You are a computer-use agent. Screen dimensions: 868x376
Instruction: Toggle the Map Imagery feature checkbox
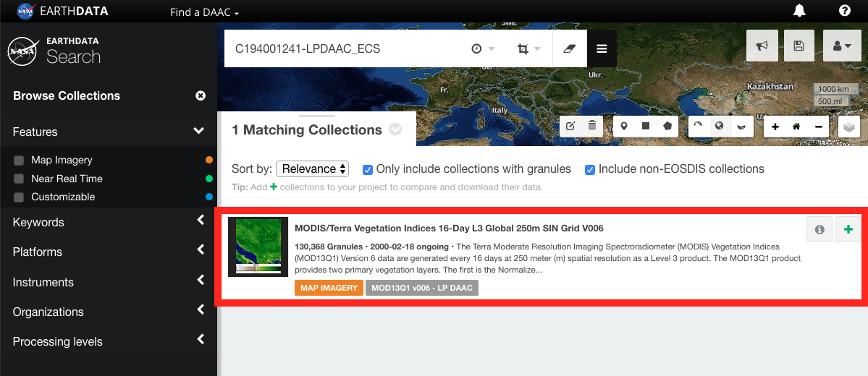[19, 161]
